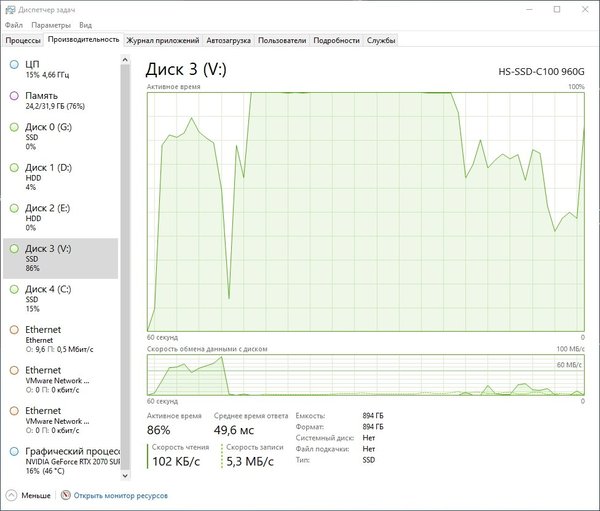
Task: Select the Производительность tab
Action: (x=83, y=39)
